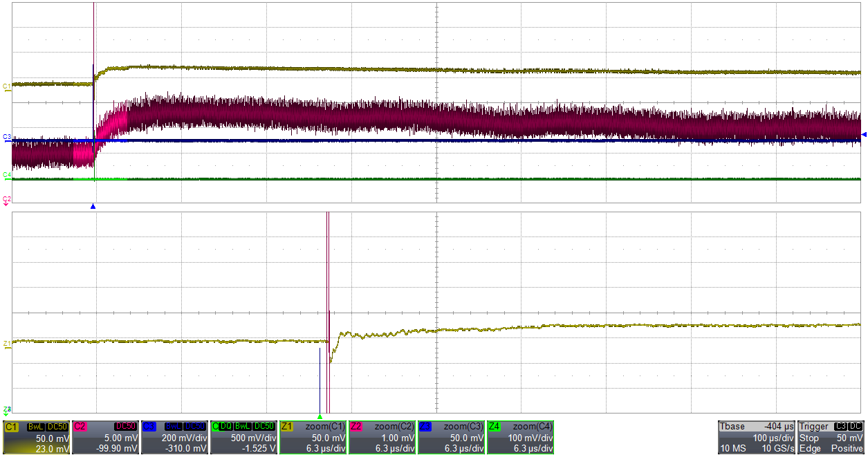Select the Z2 zoom(C2) descriptor box
Image resolution: width=868 pixels, height=455 pixels.
coord(382,437)
